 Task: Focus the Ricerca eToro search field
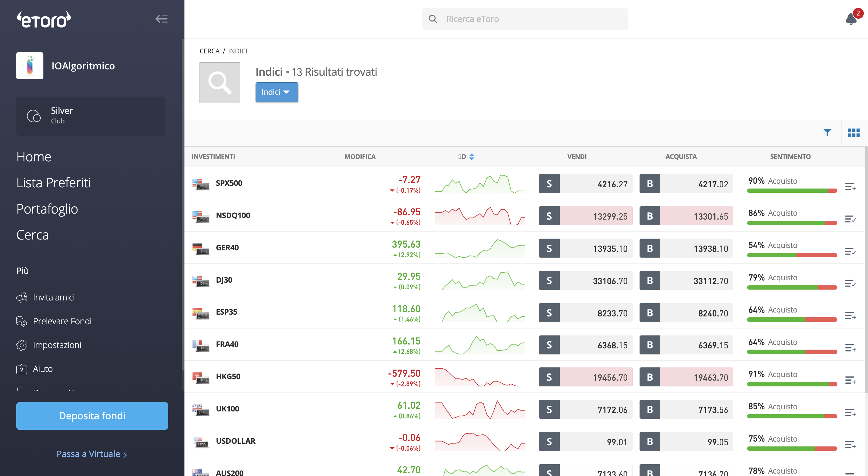525,19
